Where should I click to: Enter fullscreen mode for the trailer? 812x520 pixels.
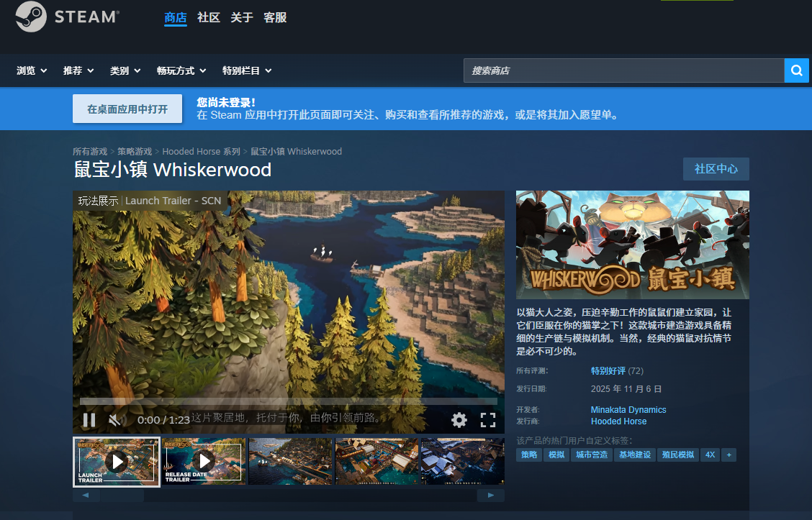click(488, 419)
